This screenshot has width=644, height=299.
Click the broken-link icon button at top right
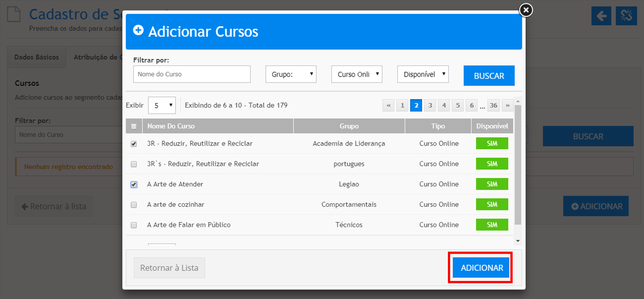626,16
